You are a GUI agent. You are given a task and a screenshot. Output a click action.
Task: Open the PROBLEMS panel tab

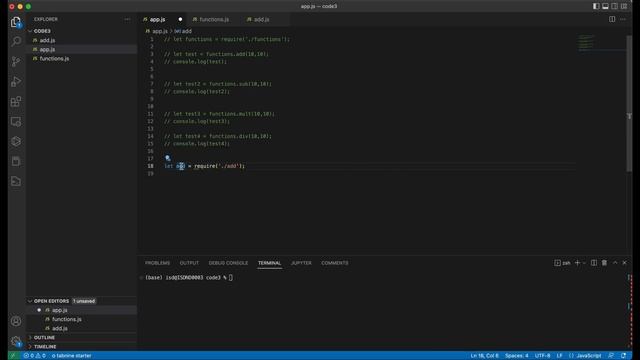157,263
